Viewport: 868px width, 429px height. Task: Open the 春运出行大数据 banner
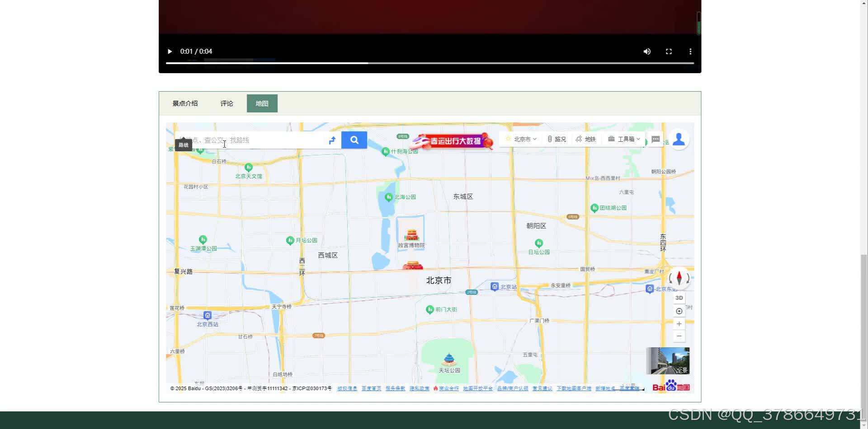coord(452,141)
